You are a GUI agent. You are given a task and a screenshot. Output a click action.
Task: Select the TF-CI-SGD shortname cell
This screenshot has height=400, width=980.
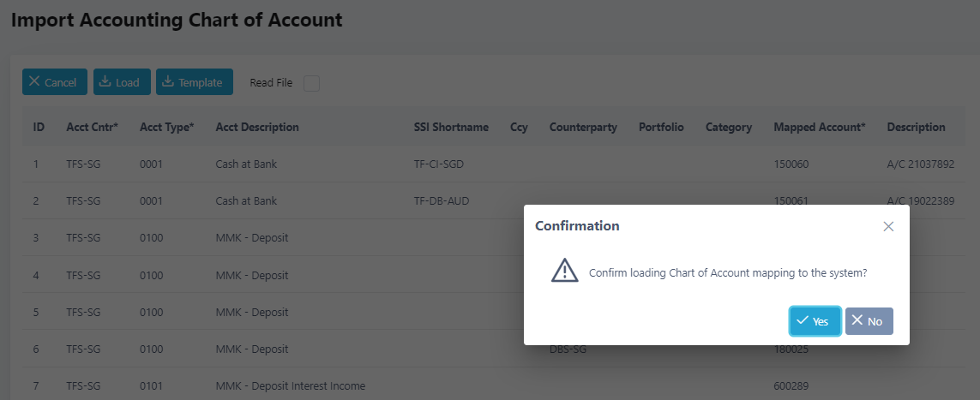[x=439, y=164]
